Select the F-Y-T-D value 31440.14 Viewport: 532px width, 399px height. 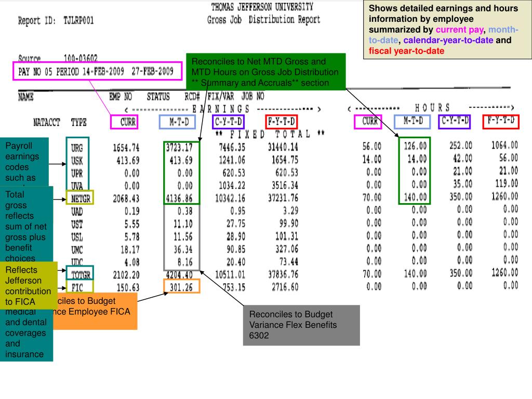click(x=283, y=147)
